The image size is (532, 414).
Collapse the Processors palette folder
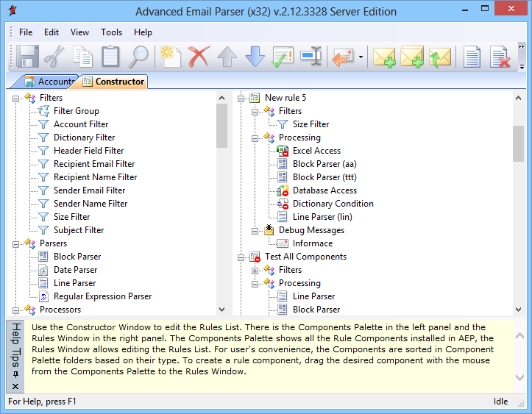coord(15,310)
